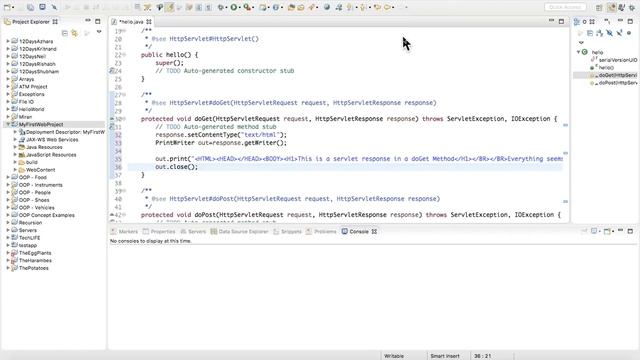Image resolution: width=640 pixels, height=360 pixels.
Task: Select the Console tab
Action: pyautogui.click(x=359, y=231)
